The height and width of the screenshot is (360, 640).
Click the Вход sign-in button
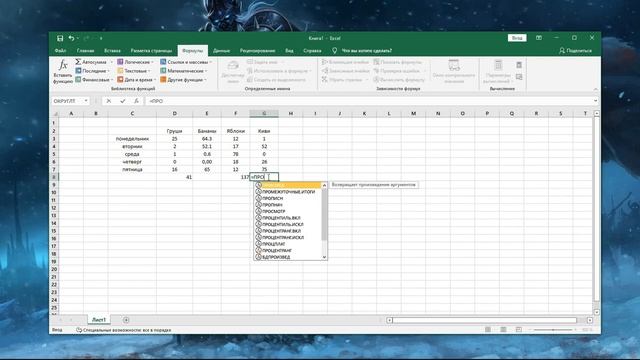pyautogui.click(x=517, y=38)
